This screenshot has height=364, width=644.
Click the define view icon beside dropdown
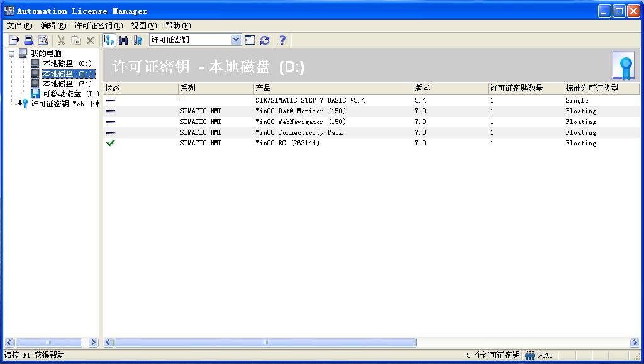click(250, 40)
